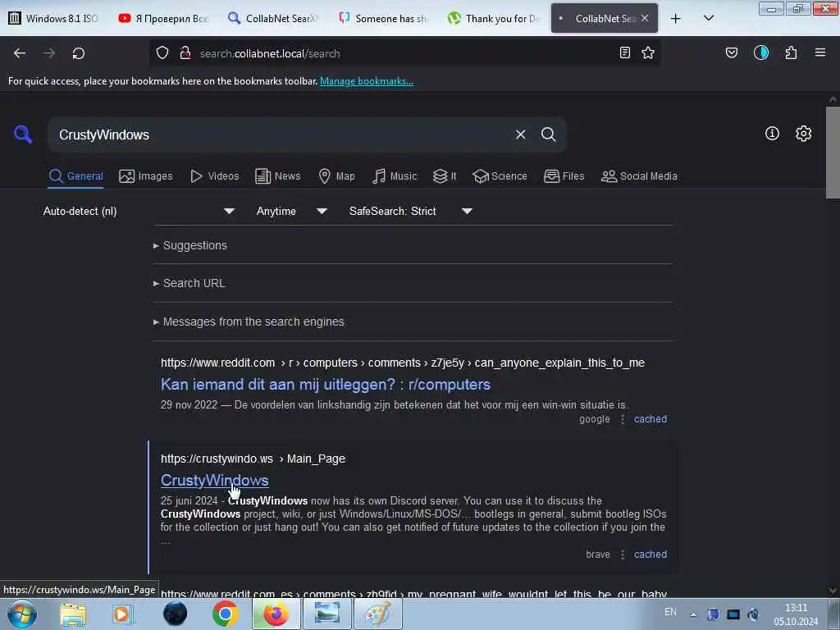Click the SearXNG magnifier logo
Image resolution: width=840 pixels, height=630 pixels.
click(23, 134)
